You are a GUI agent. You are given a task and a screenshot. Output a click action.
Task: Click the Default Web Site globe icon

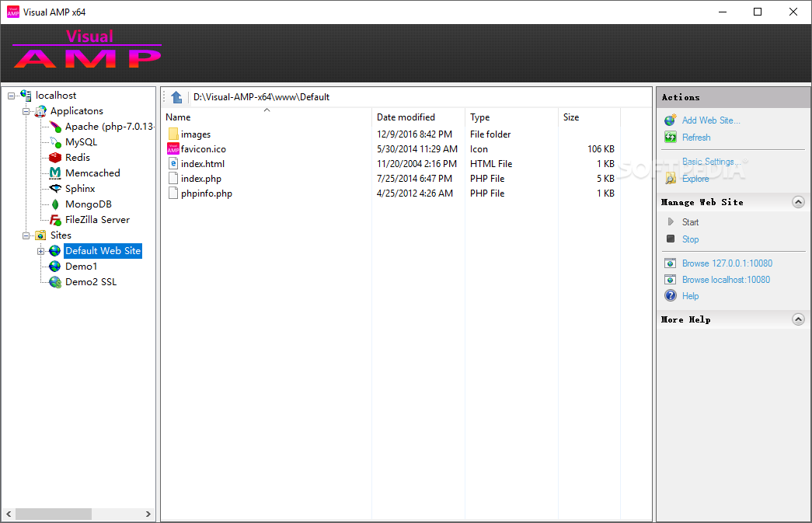(55, 251)
